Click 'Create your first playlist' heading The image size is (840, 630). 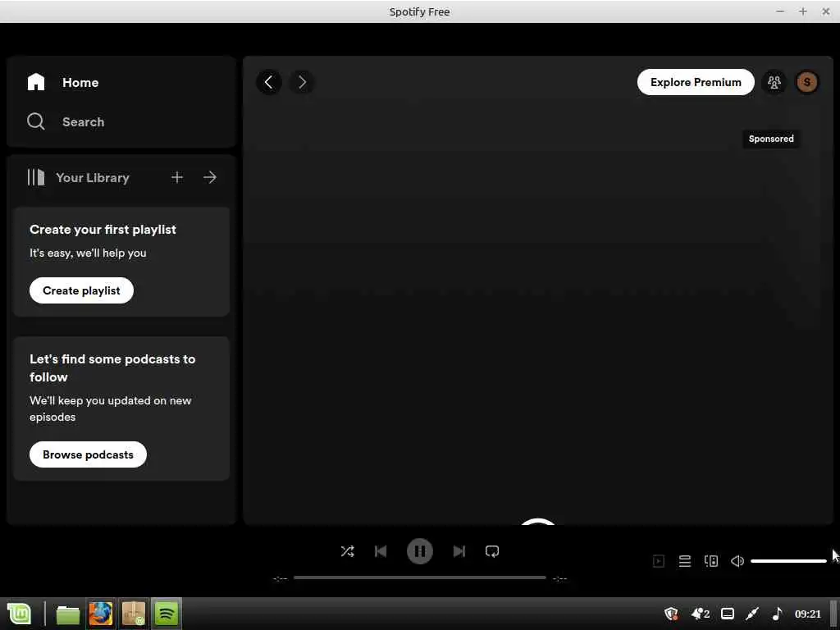[x=103, y=230]
